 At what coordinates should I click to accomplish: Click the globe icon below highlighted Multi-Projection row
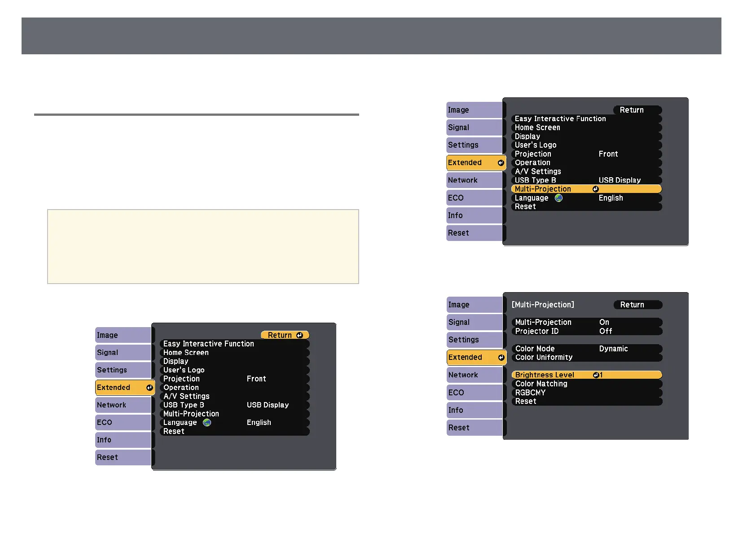(558, 198)
